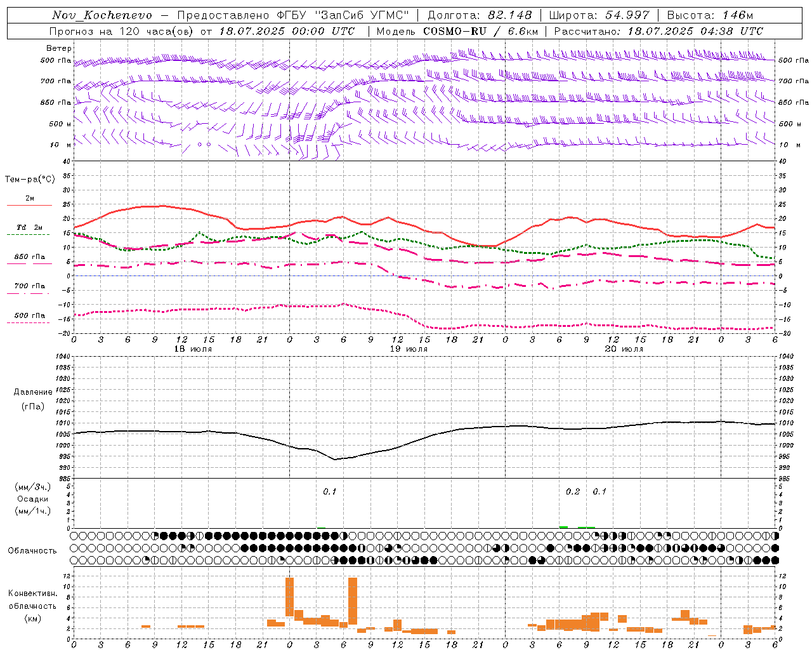Click 'Рассчитано: 18.07.2025 04:38 UTC' timestamp
Screen dimensions: 812x650
pos(658,31)
